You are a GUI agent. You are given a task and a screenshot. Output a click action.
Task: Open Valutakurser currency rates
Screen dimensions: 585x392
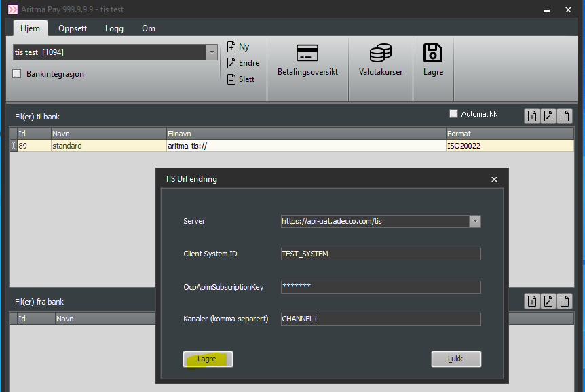pos(380,61)
